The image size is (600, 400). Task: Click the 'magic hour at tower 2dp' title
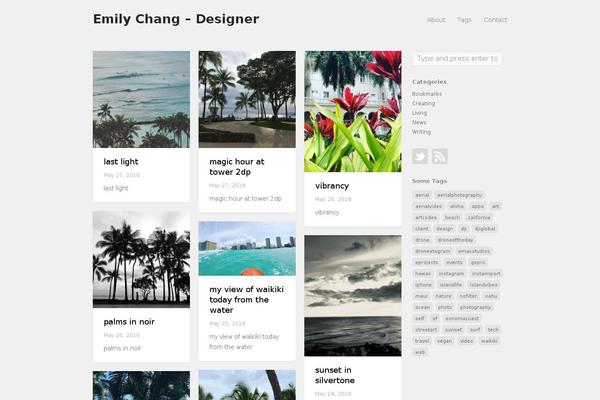pyautogui.click(x=237, y=167)
